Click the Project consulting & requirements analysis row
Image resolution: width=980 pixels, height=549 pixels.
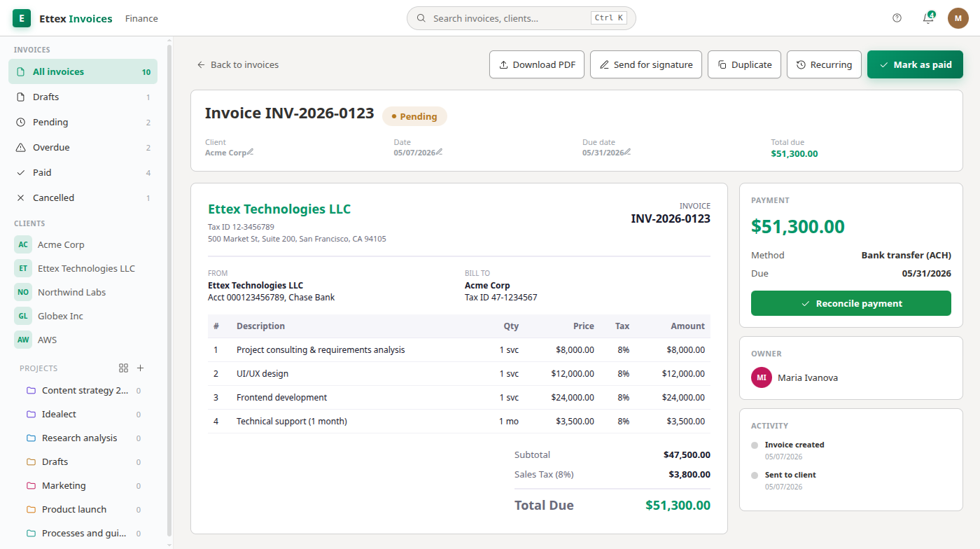[459, 349]
